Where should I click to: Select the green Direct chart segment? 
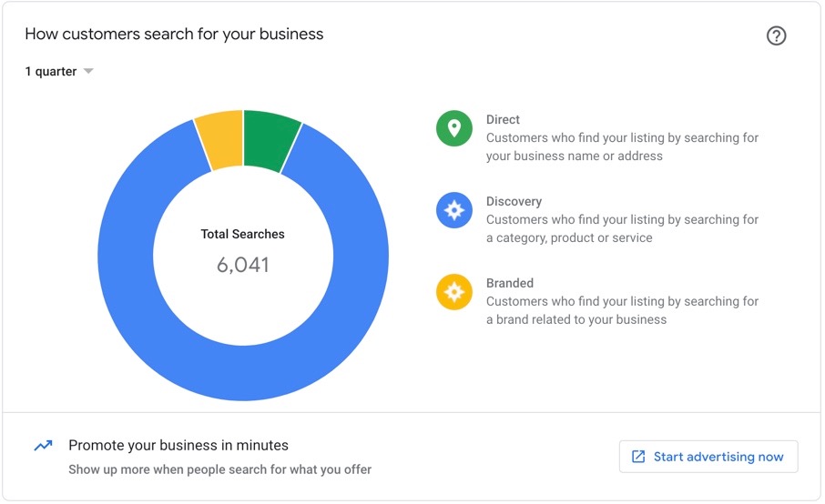[x=271, y=139]
